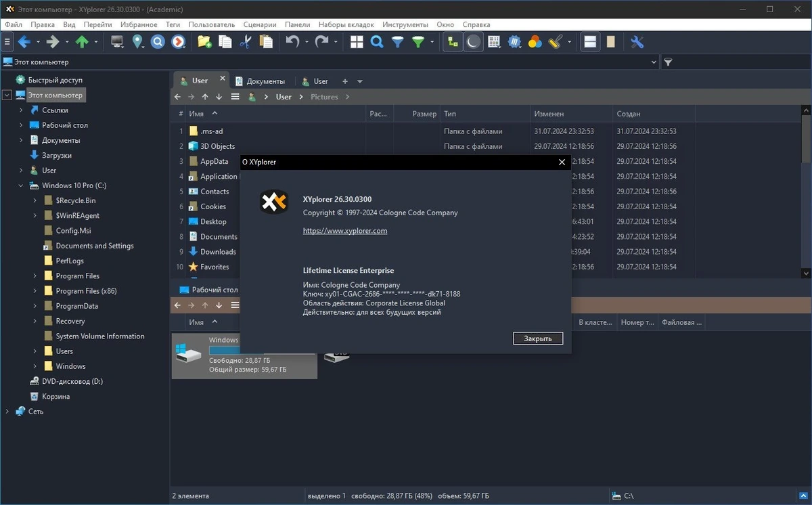The width and height of the screenshot is (812, 505).
Task: Toggle the dual pane layout button
Action: click(590, 42)
